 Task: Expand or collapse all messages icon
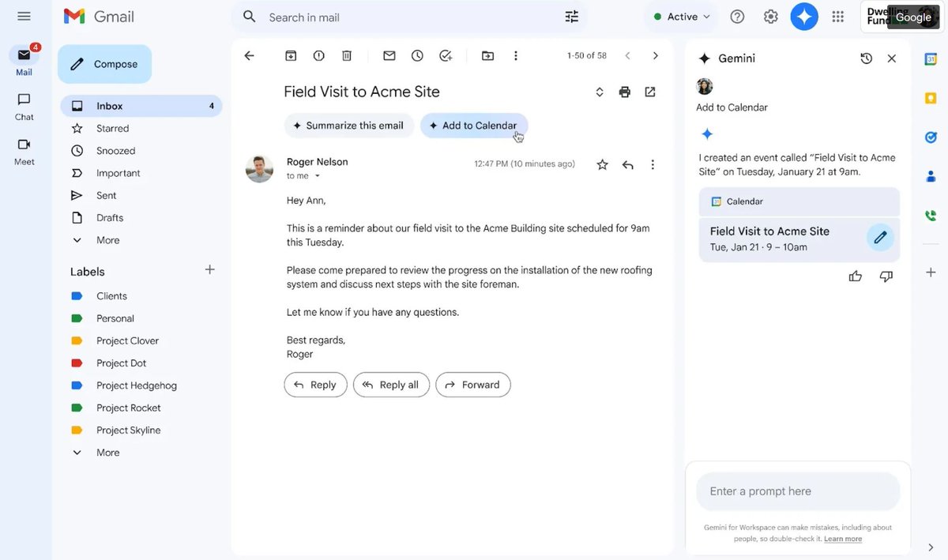click(600, 92)
